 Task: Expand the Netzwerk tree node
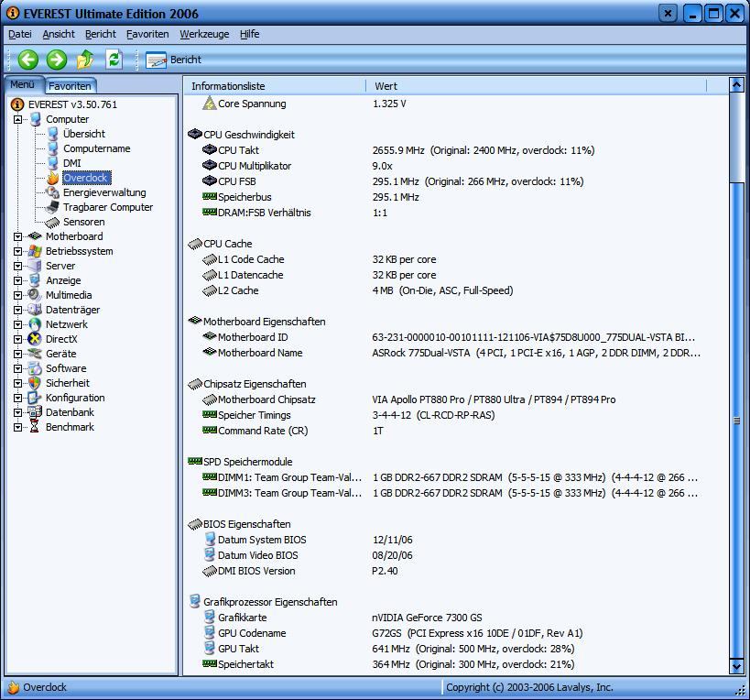tap(17, 324)
